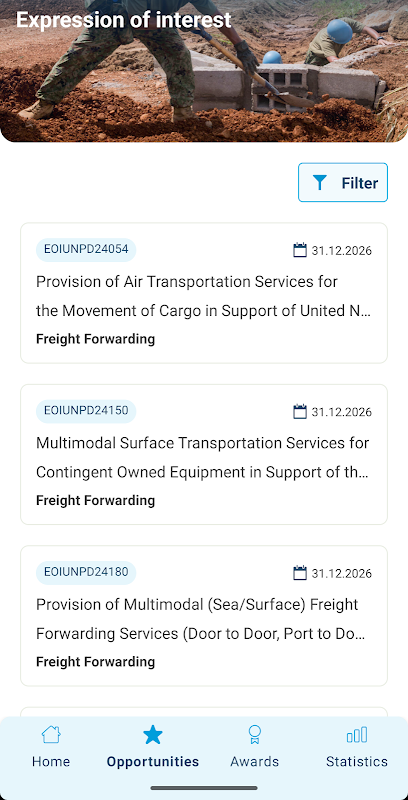Open the Filter options
408x800 pixels.
point(343,183)
